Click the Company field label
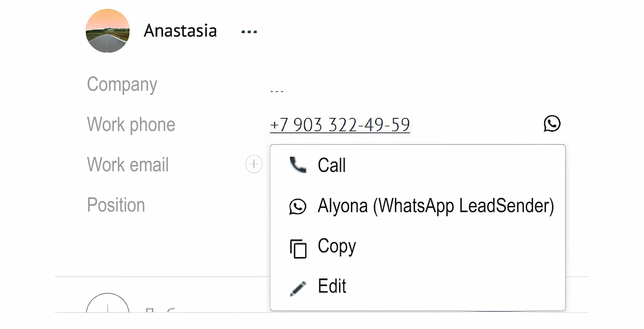The width and height of the screenshot is (644, 329). click(122, 85)
